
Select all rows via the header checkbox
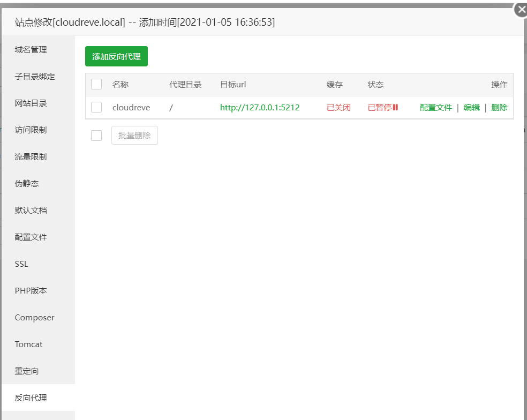(96, 84)
